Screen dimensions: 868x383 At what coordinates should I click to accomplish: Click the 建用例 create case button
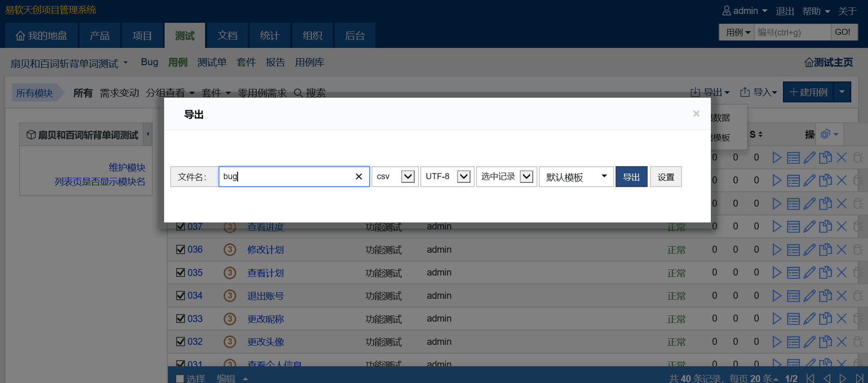[x=808, y=92]
